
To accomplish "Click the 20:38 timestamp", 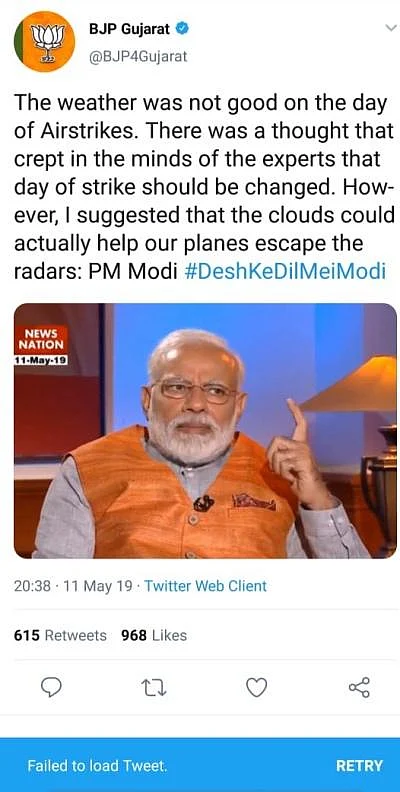I will pyautogui.click(x=32, y=586).
